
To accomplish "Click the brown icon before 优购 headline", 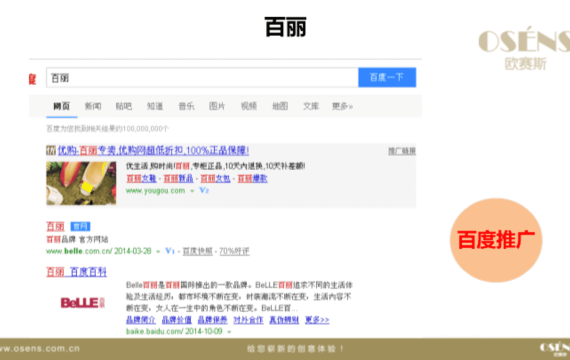I will pos(51,150).
